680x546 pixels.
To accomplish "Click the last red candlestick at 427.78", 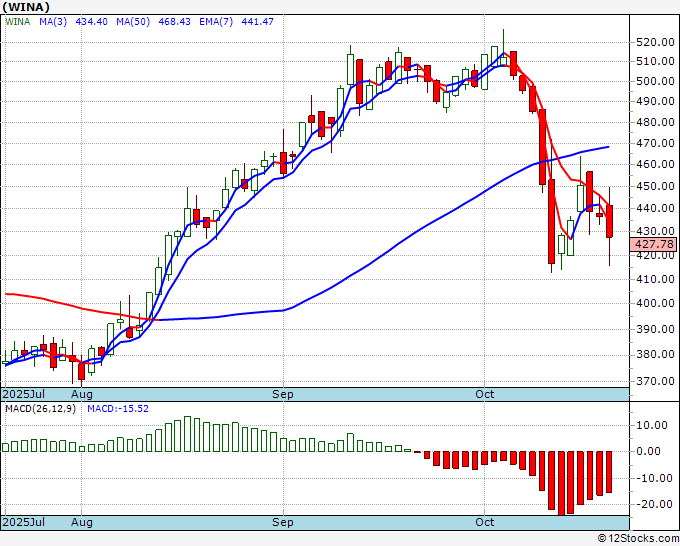I will (609, 221).
